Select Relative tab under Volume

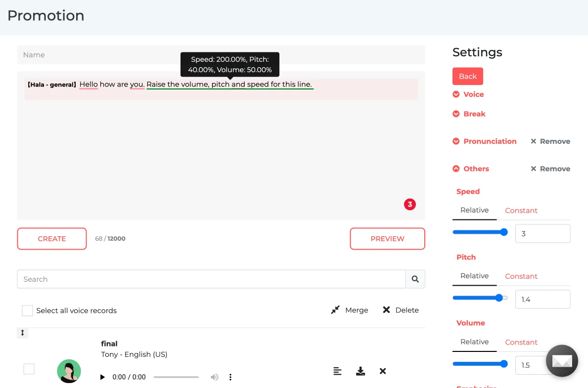(474, 342)
